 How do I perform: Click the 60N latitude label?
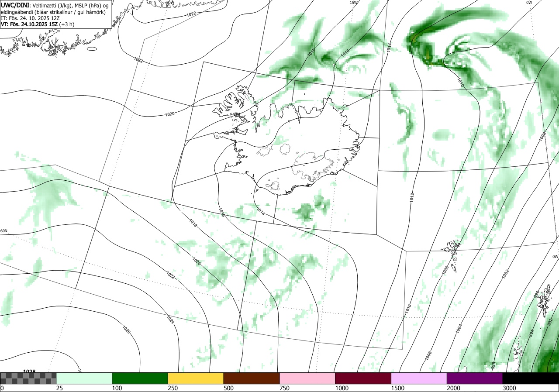(4, 231)
